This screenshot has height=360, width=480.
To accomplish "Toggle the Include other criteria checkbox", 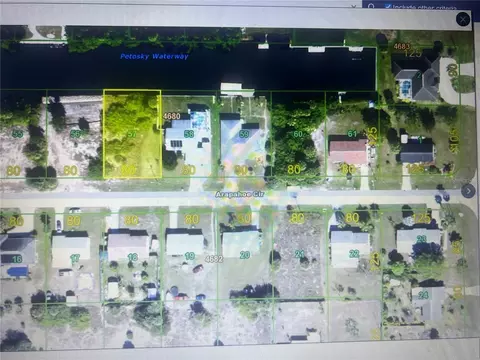I will pos(388,7).
